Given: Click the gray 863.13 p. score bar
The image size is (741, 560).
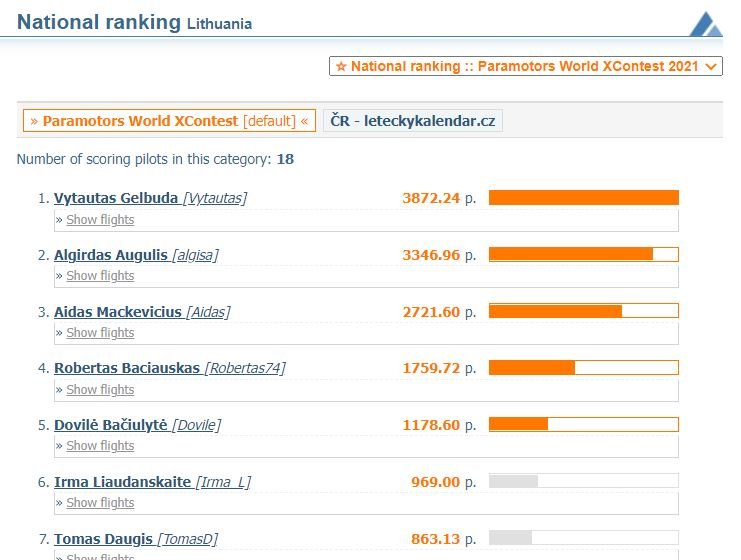Looking at the screenshot, I should [584, 538].
